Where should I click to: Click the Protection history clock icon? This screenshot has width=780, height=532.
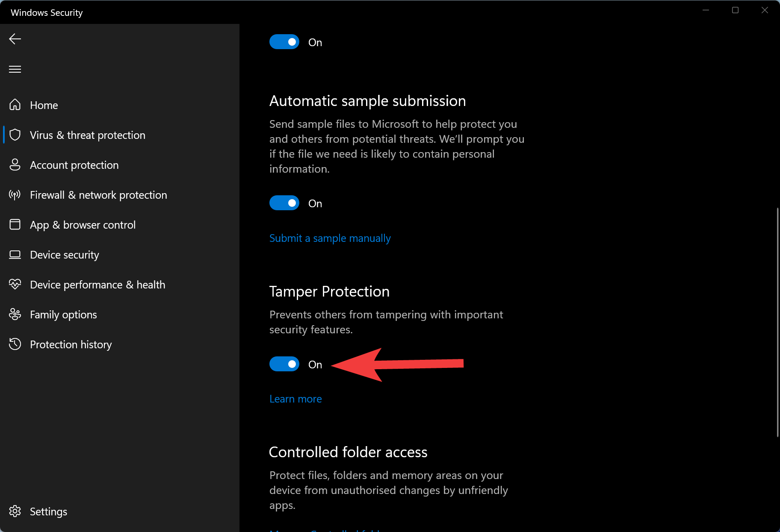tap(15, 344)
